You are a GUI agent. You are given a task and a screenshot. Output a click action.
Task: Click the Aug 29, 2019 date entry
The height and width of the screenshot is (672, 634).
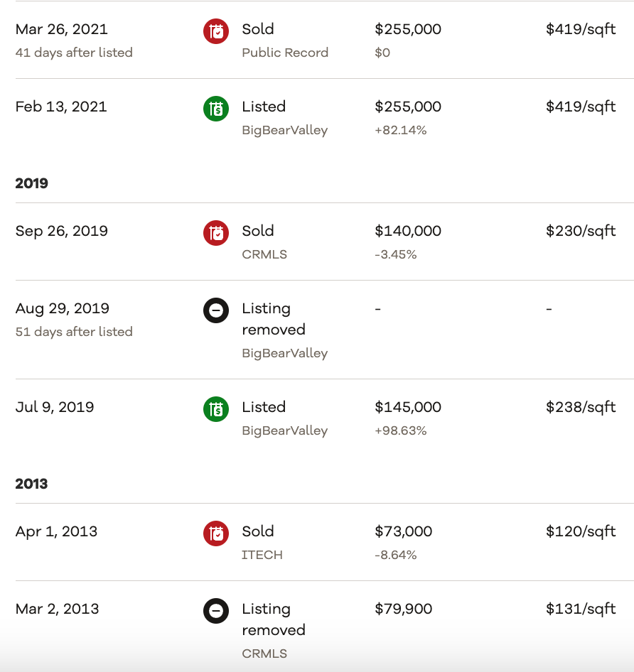pos(63,308)
